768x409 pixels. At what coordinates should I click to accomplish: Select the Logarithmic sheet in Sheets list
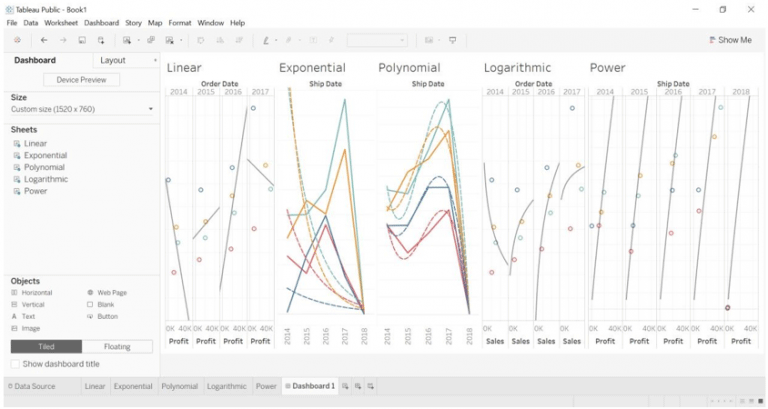point(46,179)
